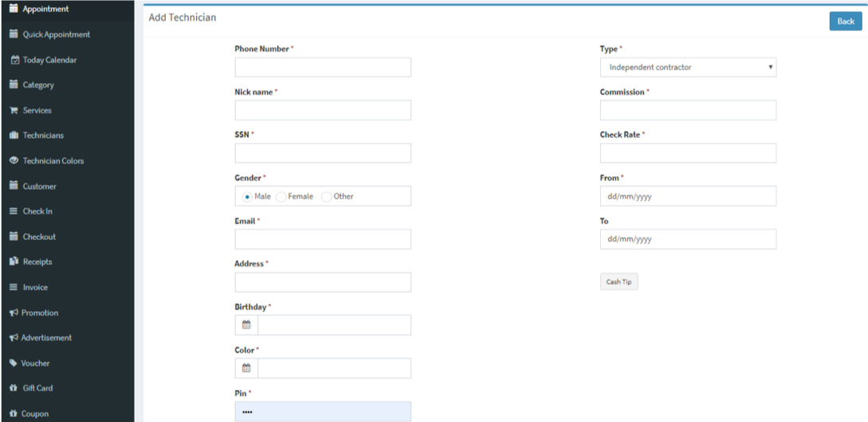Click the Birthday text field
Image resolution: width=868 pixels, height=422 pixels.
click(x=334, y=325)
